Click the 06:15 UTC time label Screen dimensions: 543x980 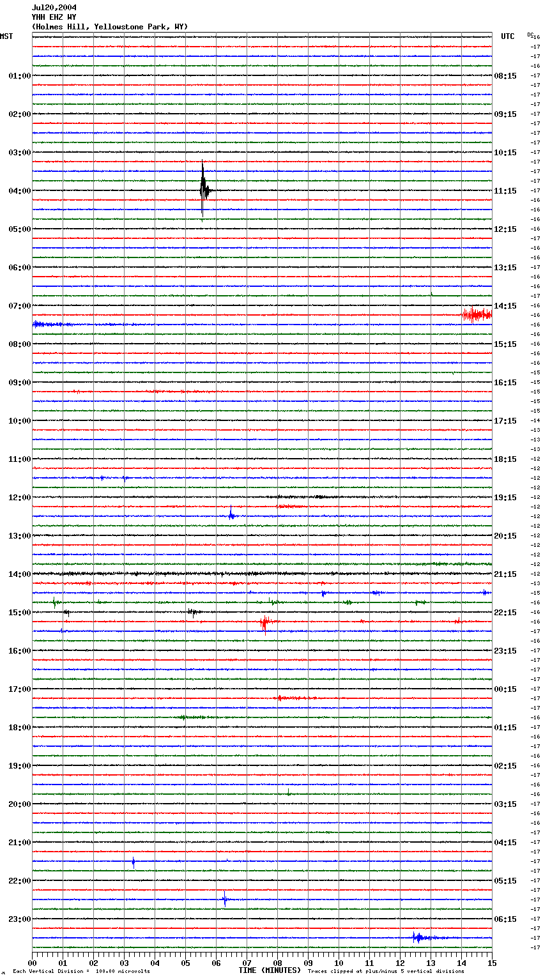coord(505,919)
